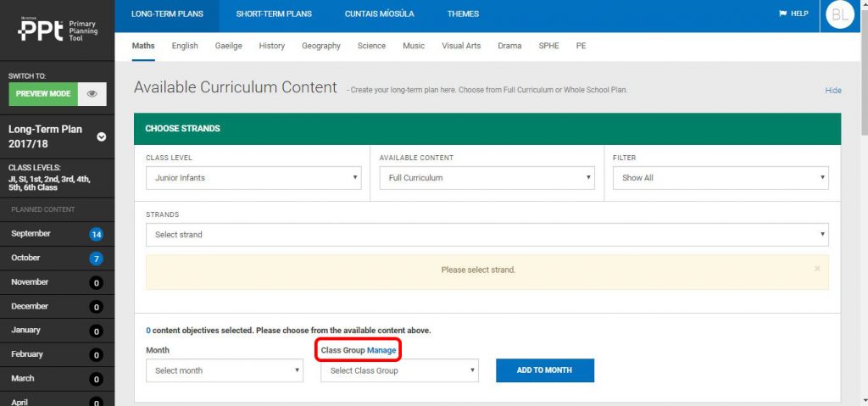The width and height of the screenshot is (868, 406).
Task: Toggle the eye preview icon
Action: pyautogui.click(x=92, y=94)
